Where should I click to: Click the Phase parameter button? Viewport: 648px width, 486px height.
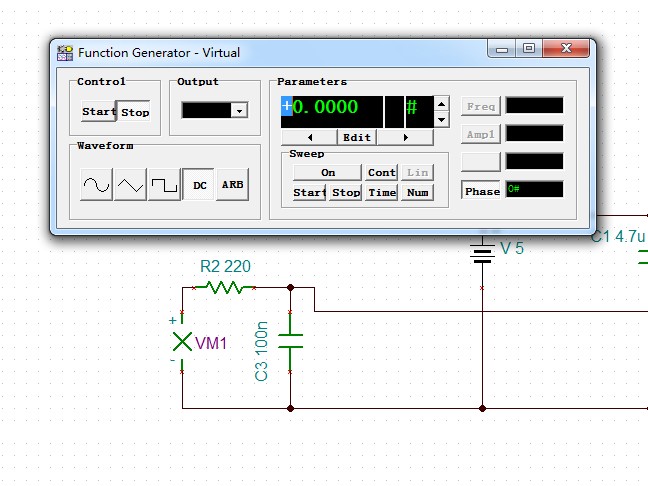(x=481, y=191)
